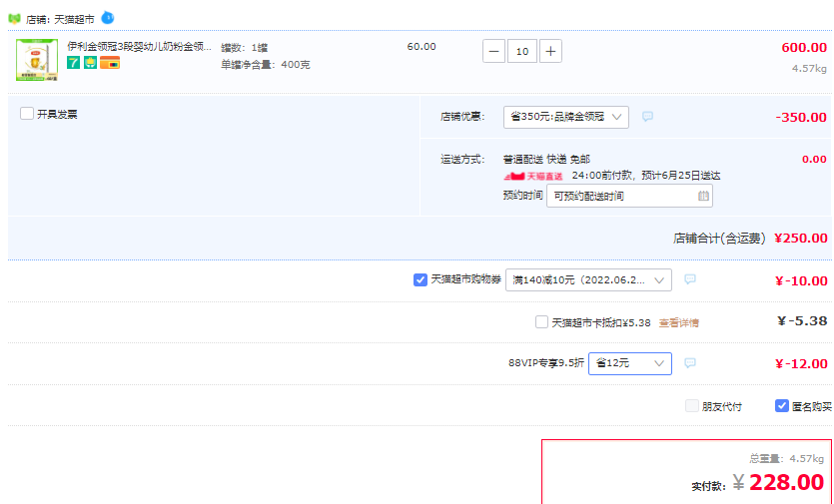
Task: Click the Tmall Supermarket store logo icon
Action: pyautogui.click(x=14, y=19)
